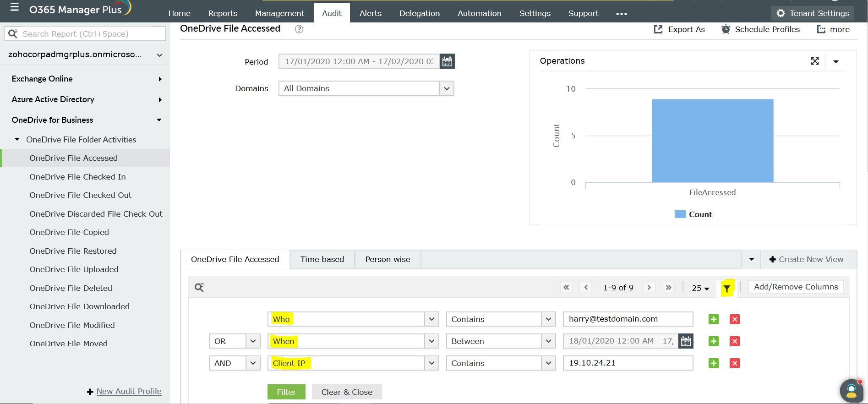Open the AND operator dropdown

pos(253,363)
